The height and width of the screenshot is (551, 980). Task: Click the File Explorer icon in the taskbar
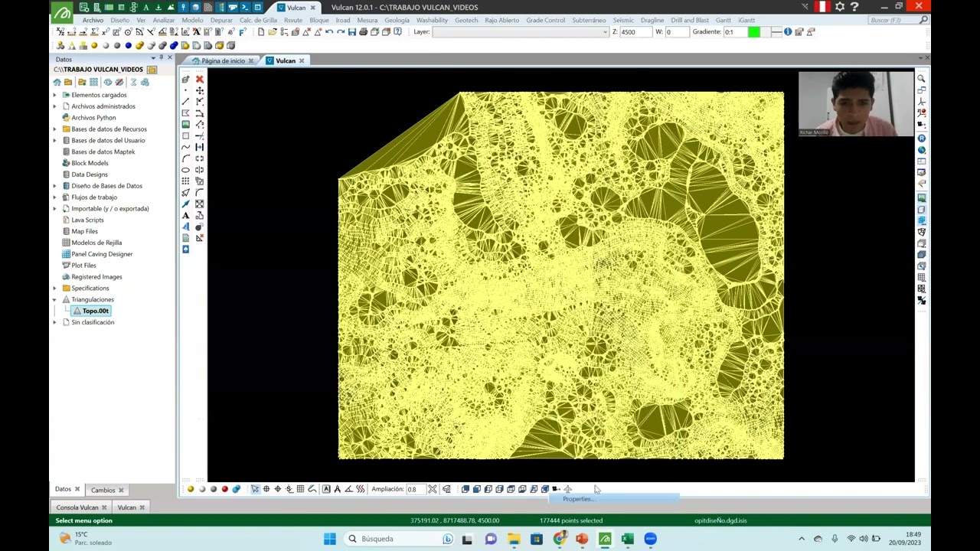[x=514, y=539]
